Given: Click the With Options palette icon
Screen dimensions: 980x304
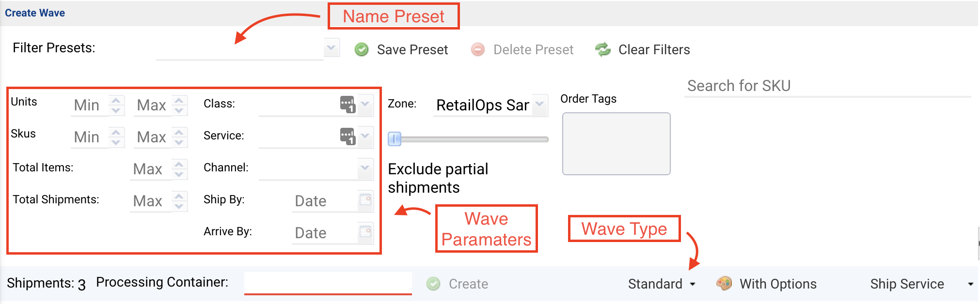Looking at the screenshot, I should pos(724,283).
